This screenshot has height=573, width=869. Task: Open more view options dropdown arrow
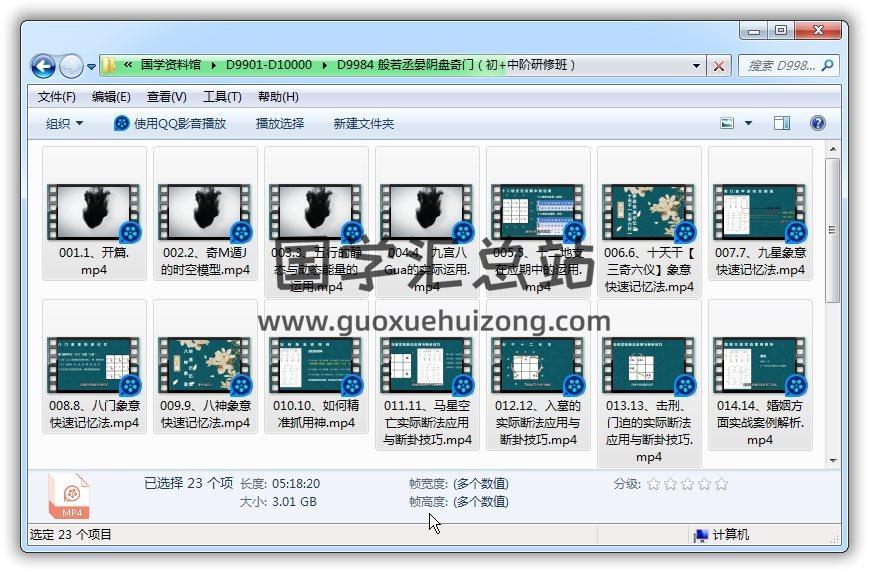click(748, 123)
